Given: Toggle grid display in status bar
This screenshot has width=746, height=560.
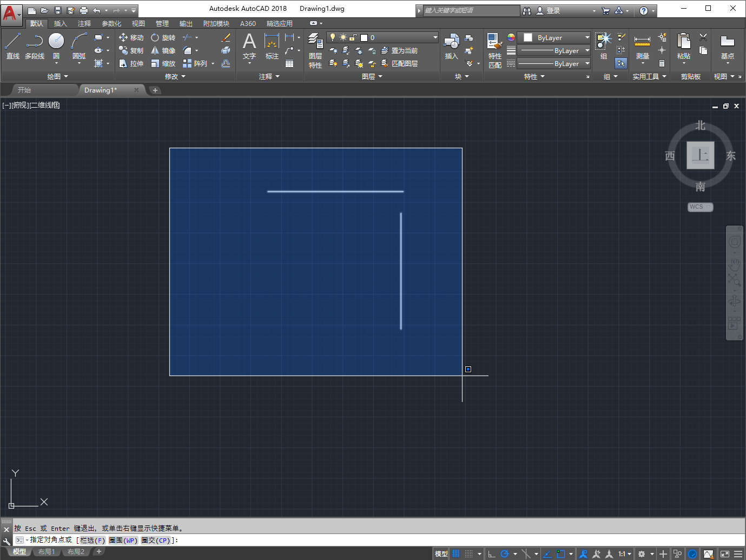Looking at the screenshot, I should pos(456,554).
